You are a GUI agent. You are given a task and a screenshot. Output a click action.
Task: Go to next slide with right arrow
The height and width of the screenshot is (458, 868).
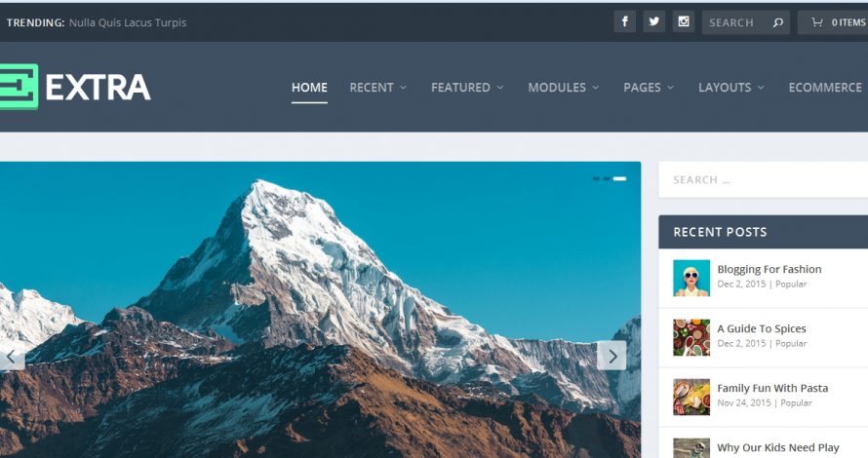coord(612,356)
